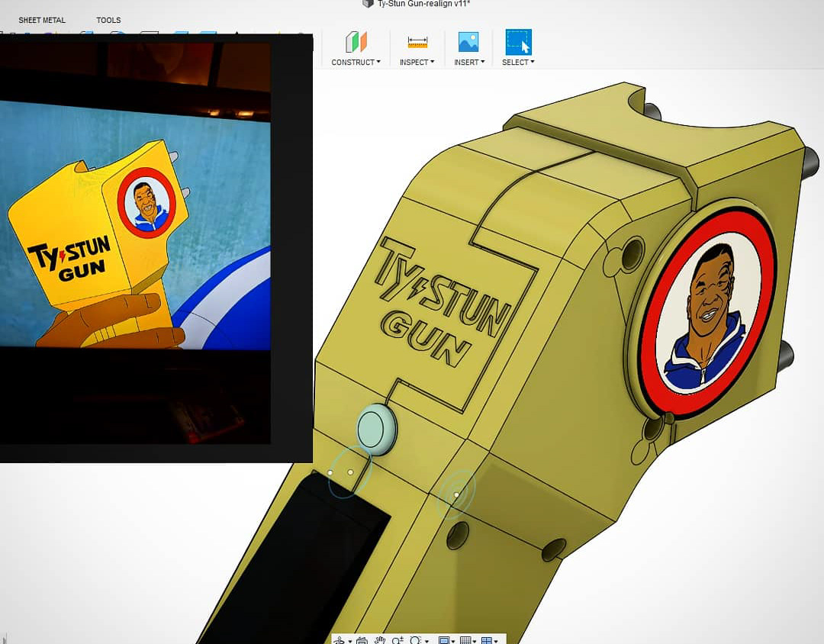Viewport: 824px width, 644px height.
Task: Select the Ty-Stun Gun-realign v11 document tab
Action: [x=417, y=4]
